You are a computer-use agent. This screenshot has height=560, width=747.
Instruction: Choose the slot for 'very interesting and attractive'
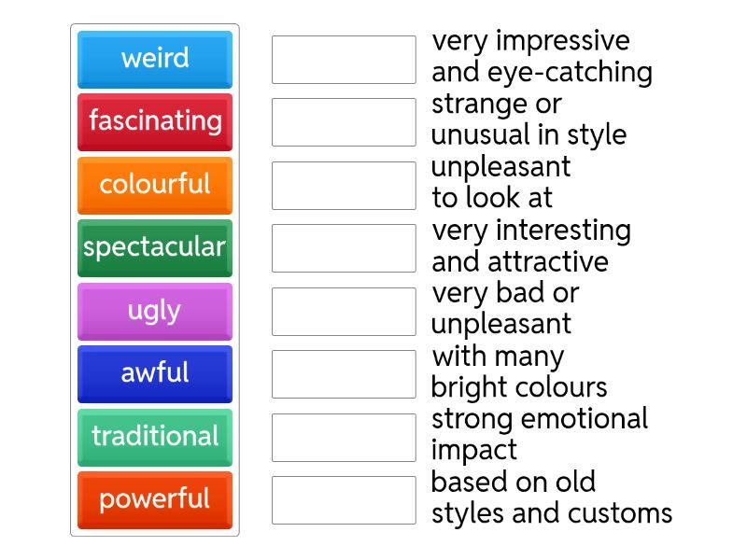(x=344, y=248)
